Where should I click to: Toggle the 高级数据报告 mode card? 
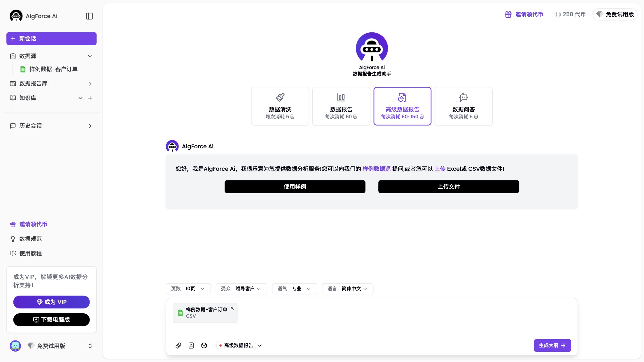[x=402, y=106]
